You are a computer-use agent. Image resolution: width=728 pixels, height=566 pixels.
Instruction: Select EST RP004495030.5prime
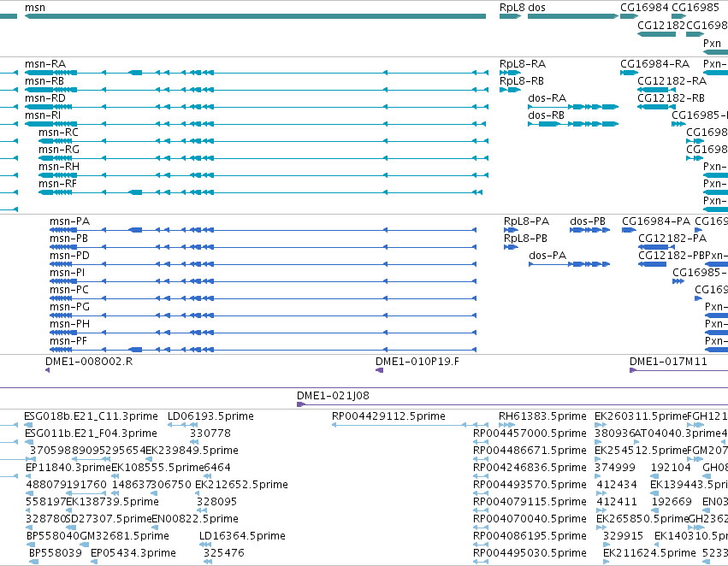[481, 562]
